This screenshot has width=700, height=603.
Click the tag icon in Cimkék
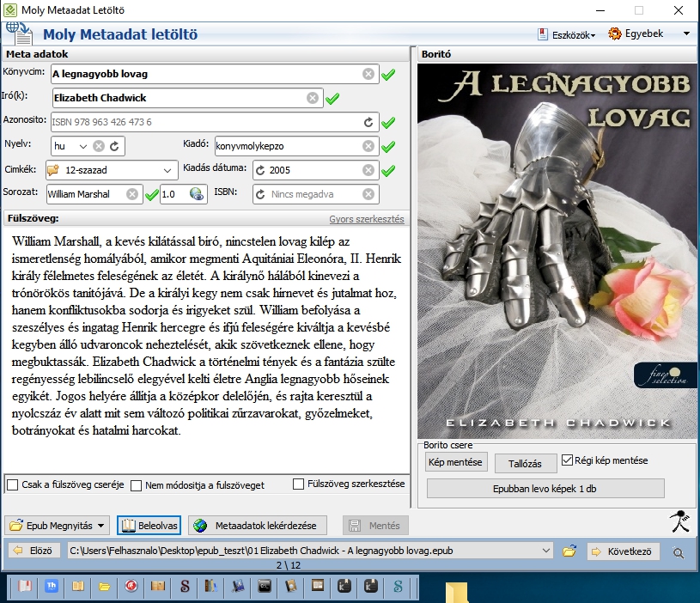point(53,170)
